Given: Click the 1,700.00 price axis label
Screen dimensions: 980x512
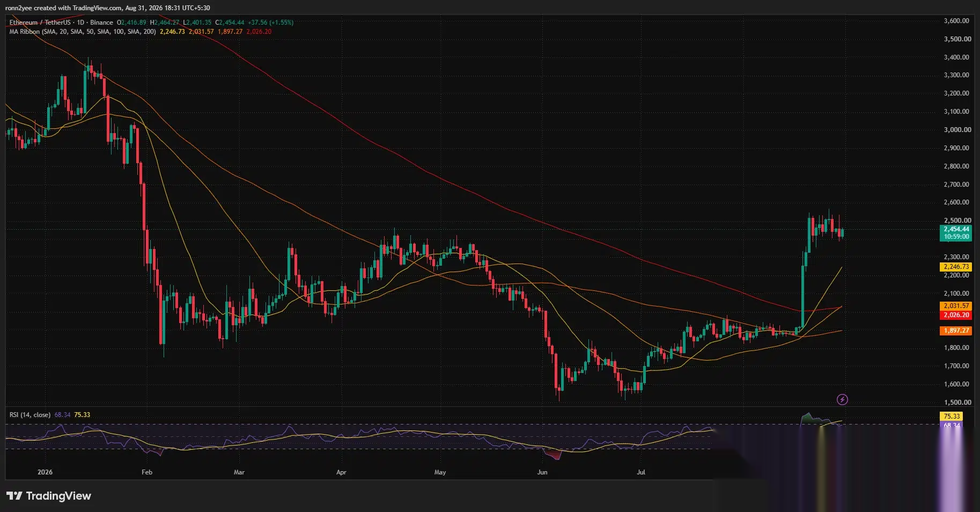Looking at the screenshot, I should click(x=957, y=366).
